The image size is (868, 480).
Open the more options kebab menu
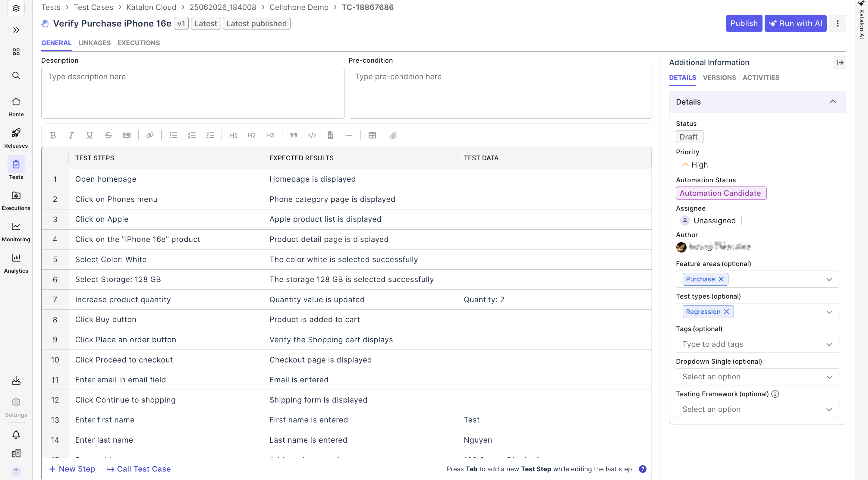click(837, 23)
